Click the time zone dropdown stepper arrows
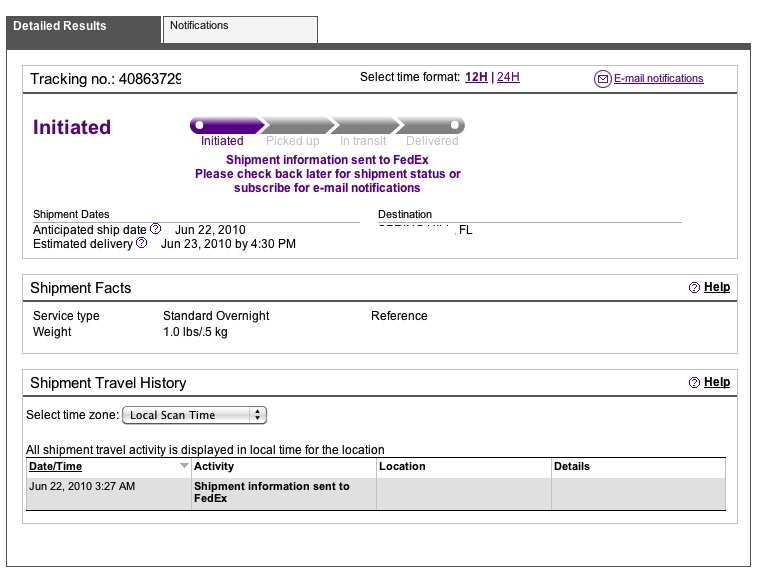 click(x=258, y=415)
